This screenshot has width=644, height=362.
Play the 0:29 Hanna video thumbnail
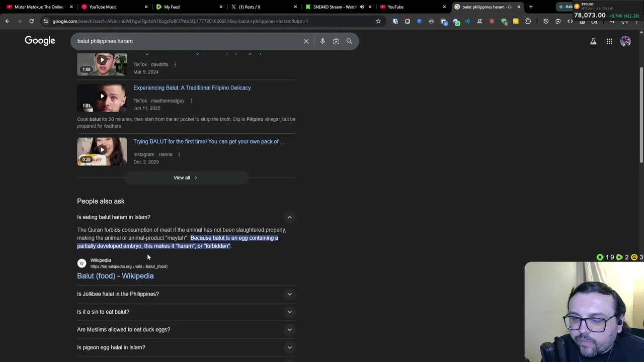coord(102,151)
